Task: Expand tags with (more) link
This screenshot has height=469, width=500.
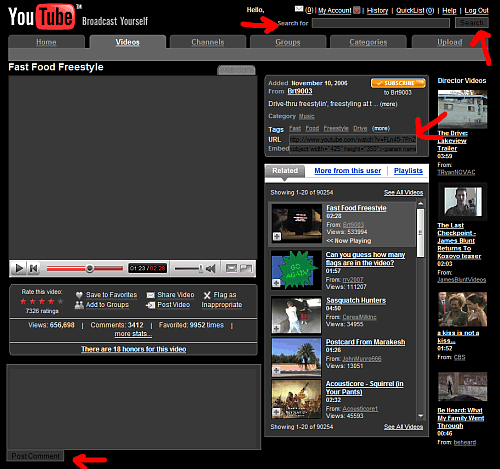Action: (381, 128)
